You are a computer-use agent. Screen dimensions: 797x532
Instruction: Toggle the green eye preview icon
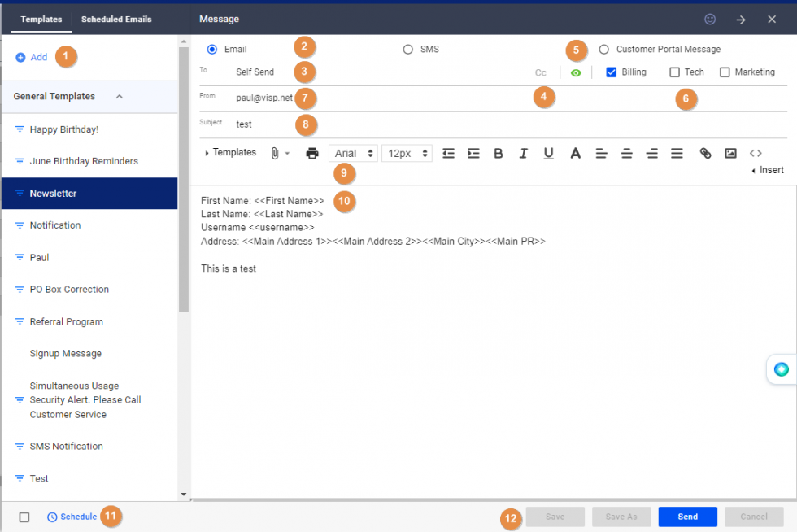[x=576, y=72]
